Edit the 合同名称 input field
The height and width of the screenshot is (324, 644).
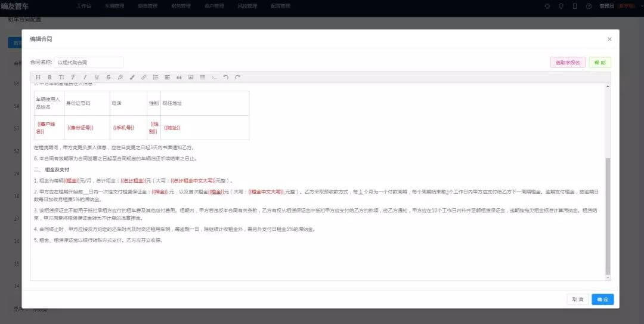(x=88, y=63)
